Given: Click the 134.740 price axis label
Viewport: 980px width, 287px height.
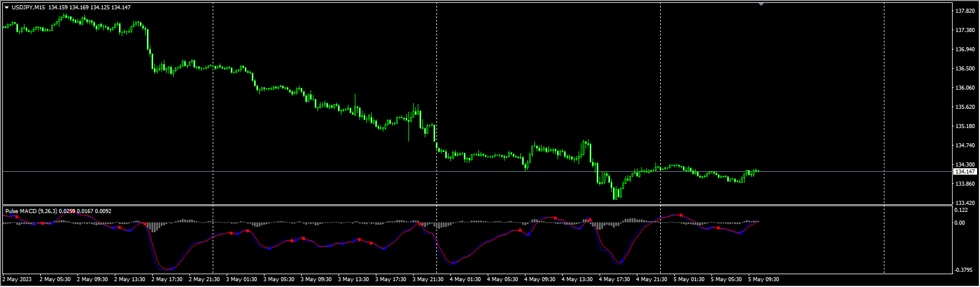Looking at the screenshot, I should point(966,146).
